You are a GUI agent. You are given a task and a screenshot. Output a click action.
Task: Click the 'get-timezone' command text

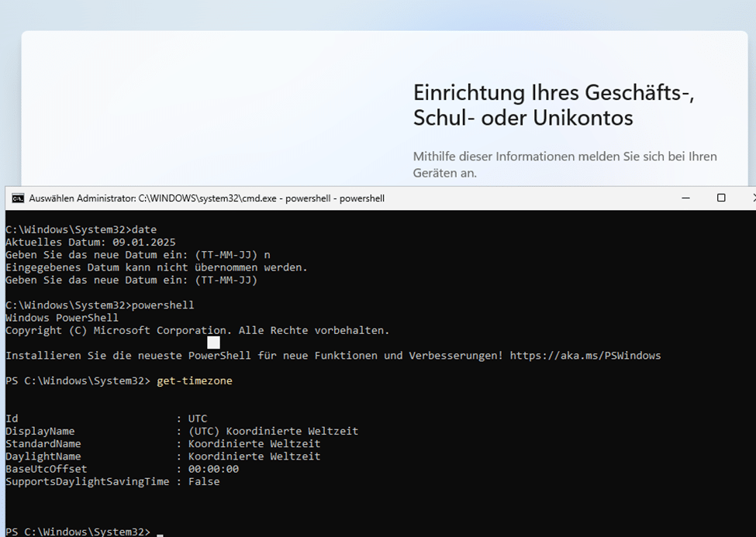pos(195,380)
